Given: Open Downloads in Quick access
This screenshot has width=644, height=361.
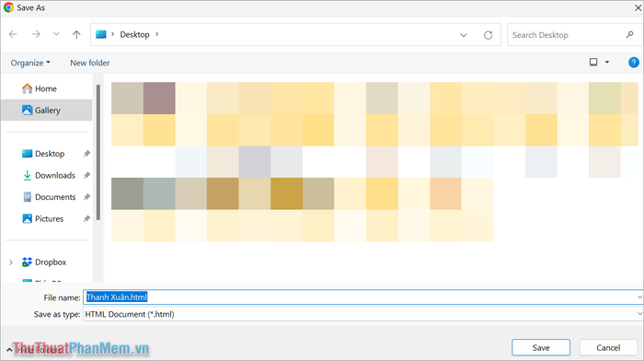Looking at the screenshot, I should coord(55,176).
